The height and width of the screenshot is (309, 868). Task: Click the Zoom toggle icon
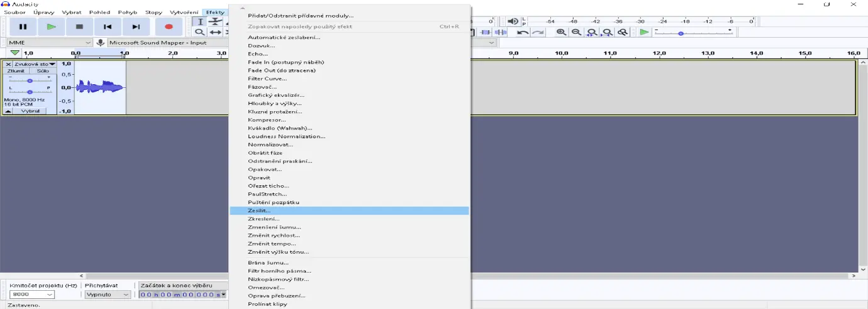point(622,32)
